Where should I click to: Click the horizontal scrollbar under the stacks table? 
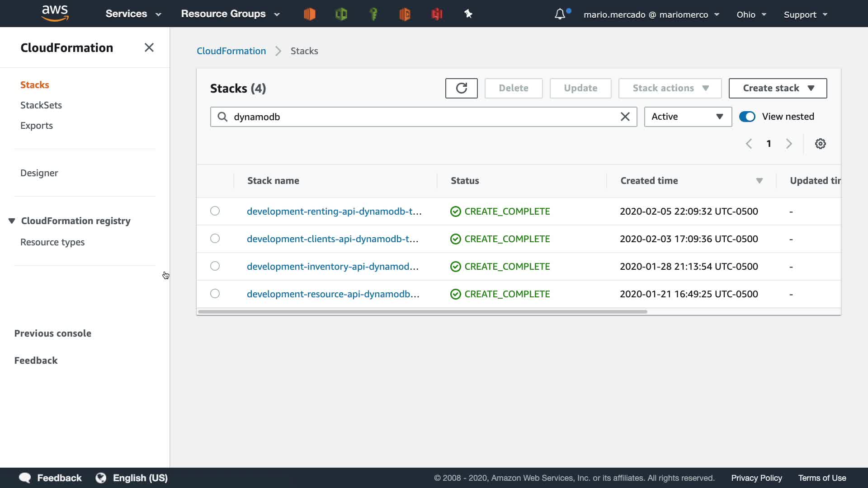[x=422, y=312]
